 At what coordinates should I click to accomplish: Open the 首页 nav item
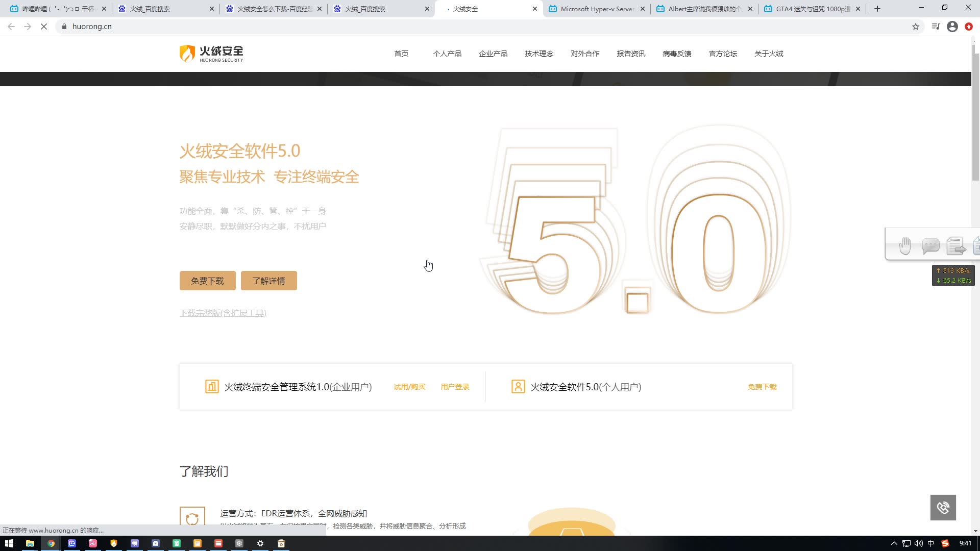click(401, 54)
